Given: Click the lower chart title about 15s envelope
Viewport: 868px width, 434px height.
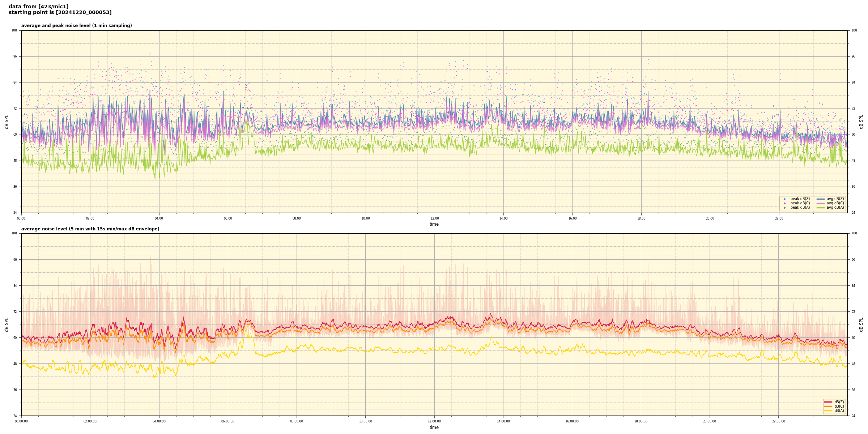Looking at the screenshot, I should (x=90, y=229).
